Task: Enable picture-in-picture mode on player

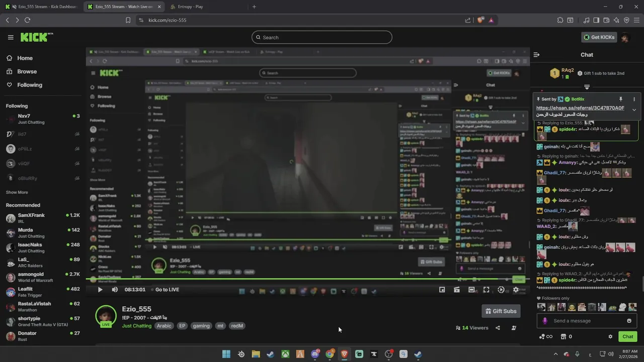Action: click(x=442, y=290)
